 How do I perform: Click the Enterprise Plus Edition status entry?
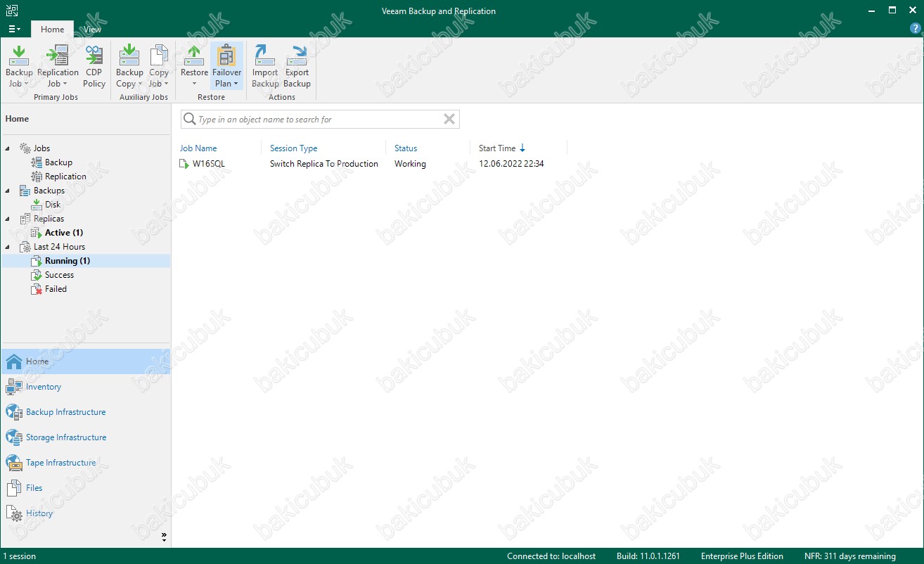click(x=742, y=556)
